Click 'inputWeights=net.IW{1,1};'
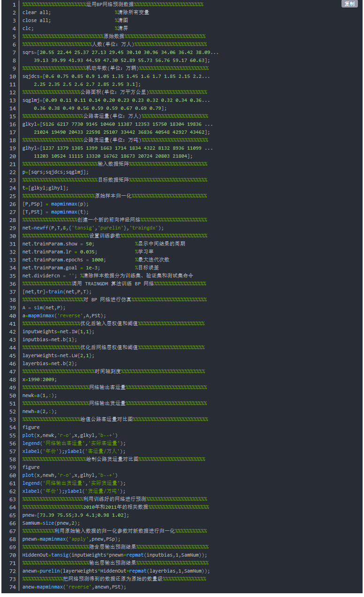 pyautogui.click(x=58, y=331)
